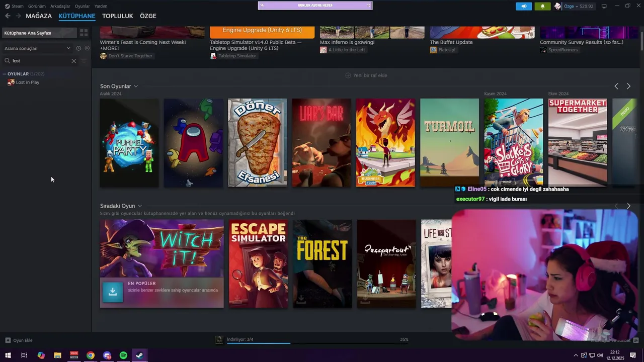
Task: Open volume control in system tray
Action: pyautogui.click(x=600, y=355)
